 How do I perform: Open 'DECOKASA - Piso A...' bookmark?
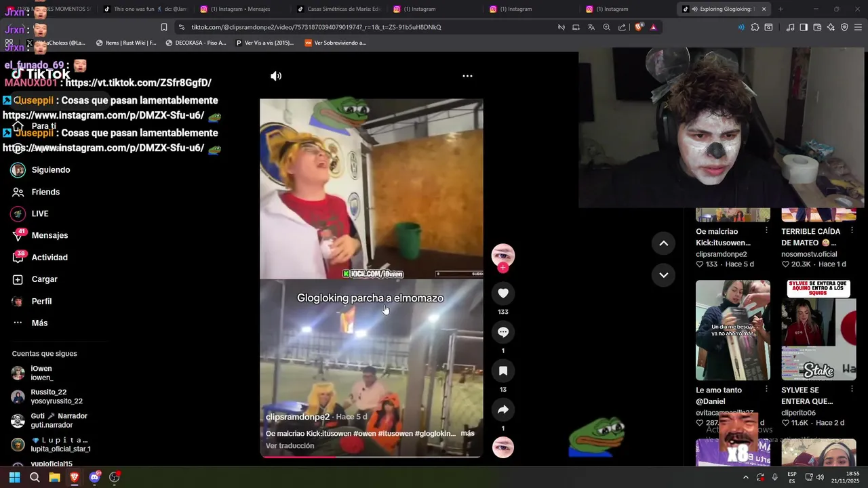coord(196,43)
